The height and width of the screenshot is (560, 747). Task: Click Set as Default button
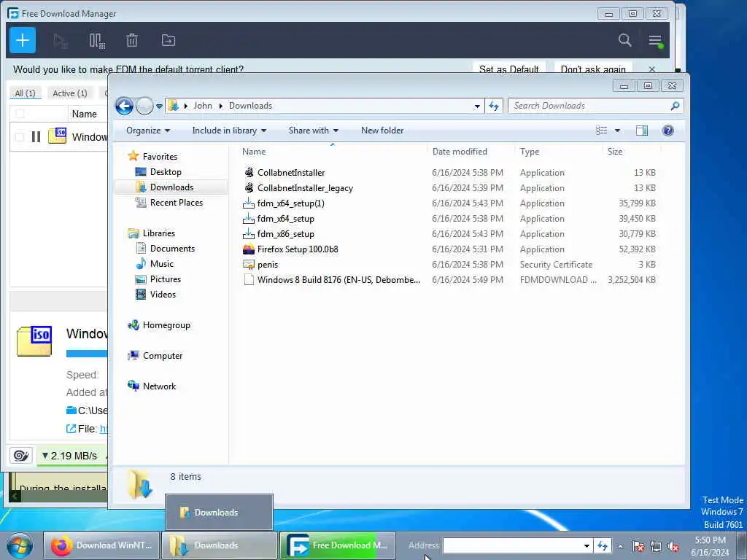(x=508, y=69)
